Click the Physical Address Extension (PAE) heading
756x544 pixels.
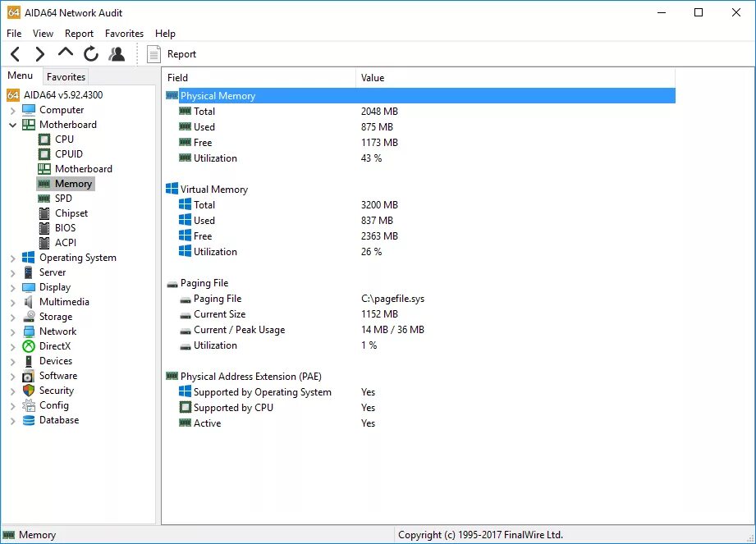tap(250, 377)
